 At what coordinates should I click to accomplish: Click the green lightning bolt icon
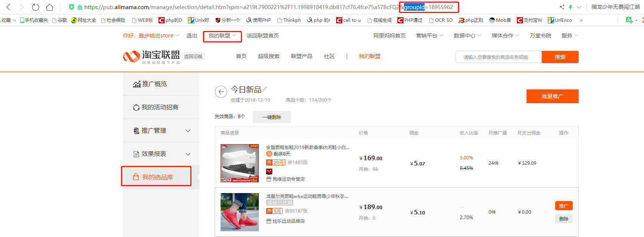570,7
